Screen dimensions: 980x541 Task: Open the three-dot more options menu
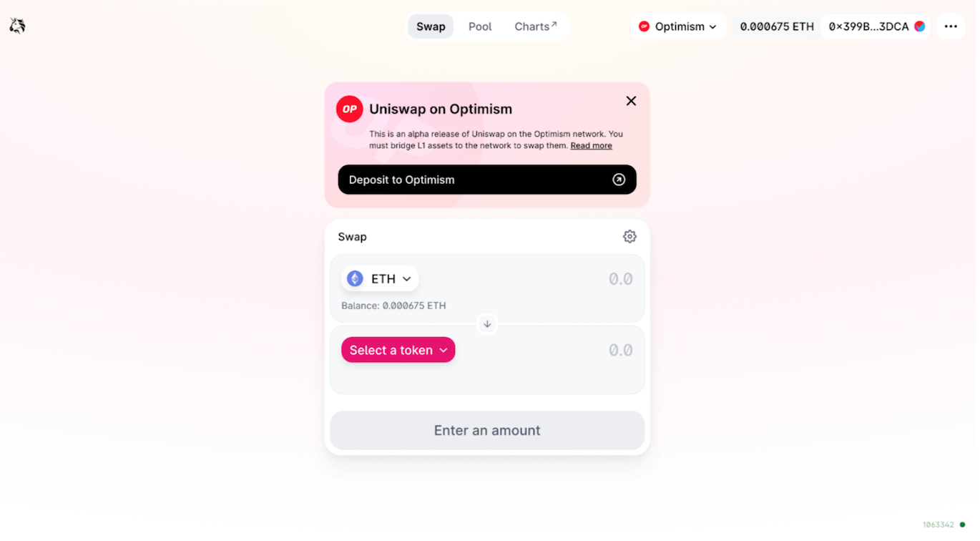click(951, 26)
